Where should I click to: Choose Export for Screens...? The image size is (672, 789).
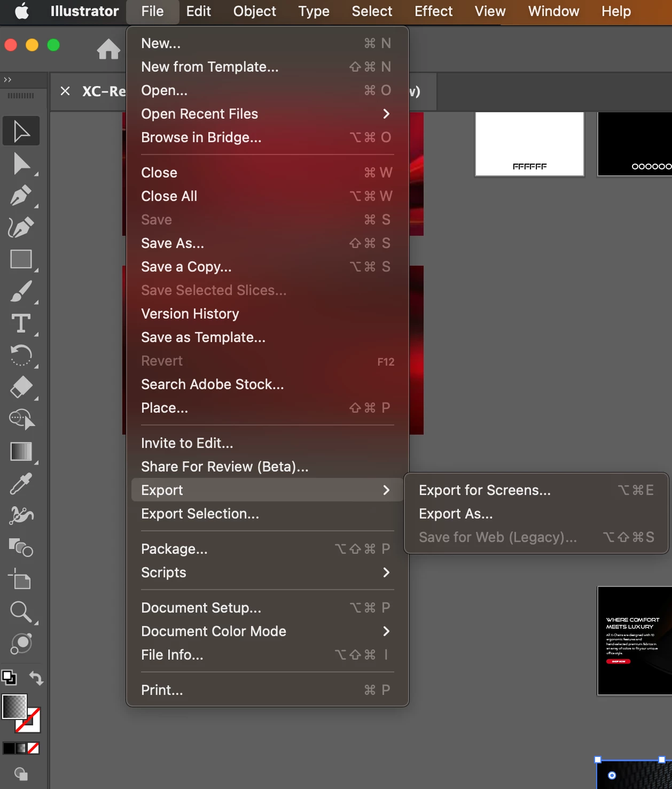point(536,490)
